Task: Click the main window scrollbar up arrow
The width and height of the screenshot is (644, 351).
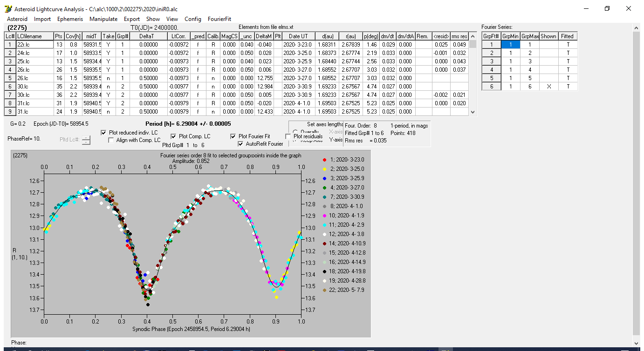Action: click(x=637, y=27)
